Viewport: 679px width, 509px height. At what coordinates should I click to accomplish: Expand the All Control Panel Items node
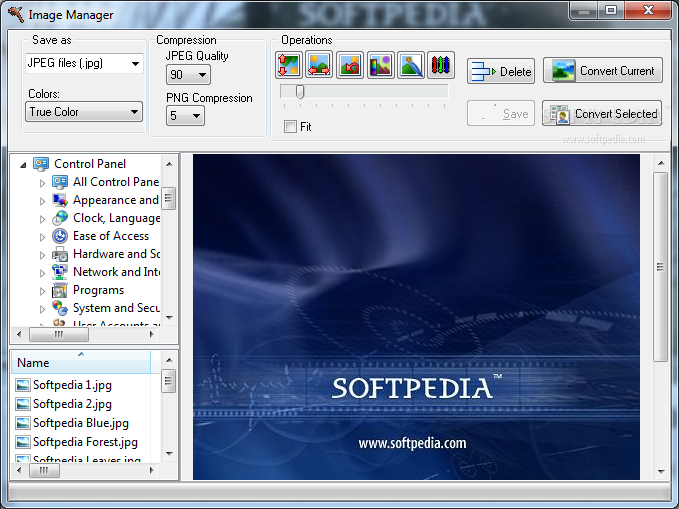(x=42, y=183)
